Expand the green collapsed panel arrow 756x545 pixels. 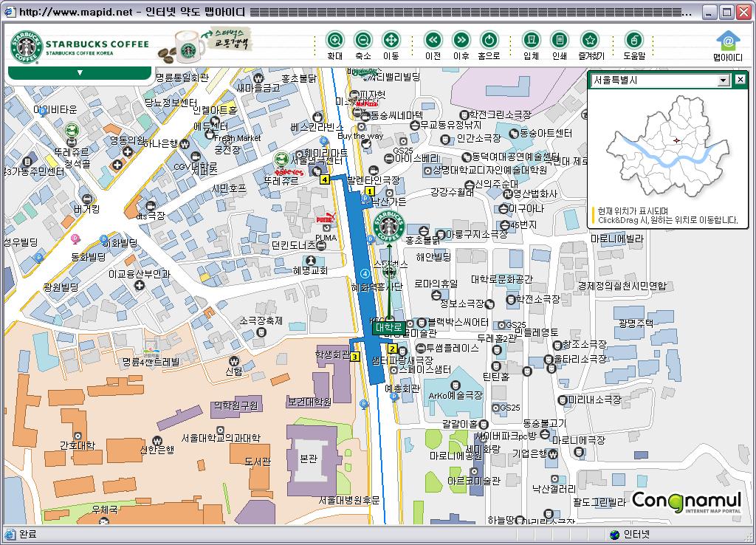click(x=80, y=73)
